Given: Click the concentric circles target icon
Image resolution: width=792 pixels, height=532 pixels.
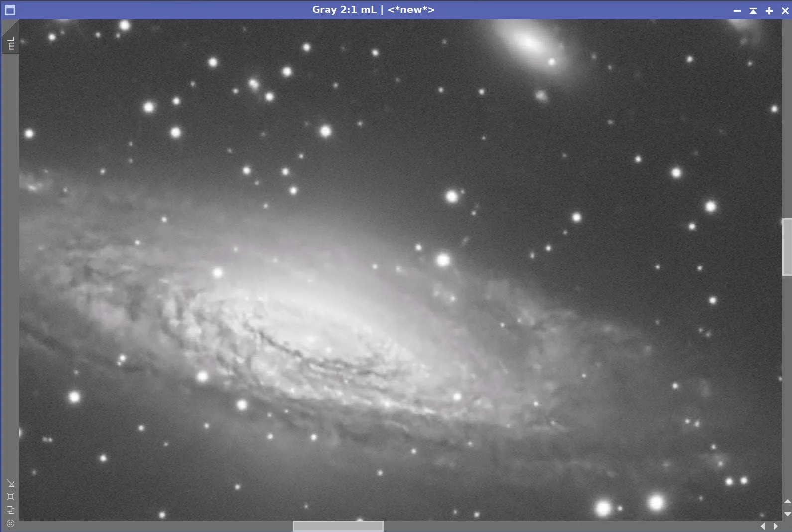Looking at the screenshot, I should click(x=10, y=523).
